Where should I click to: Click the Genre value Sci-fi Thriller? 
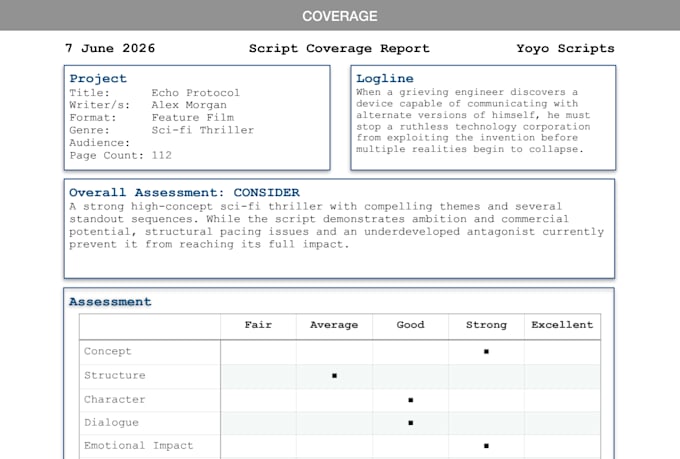tap(203, 130)
